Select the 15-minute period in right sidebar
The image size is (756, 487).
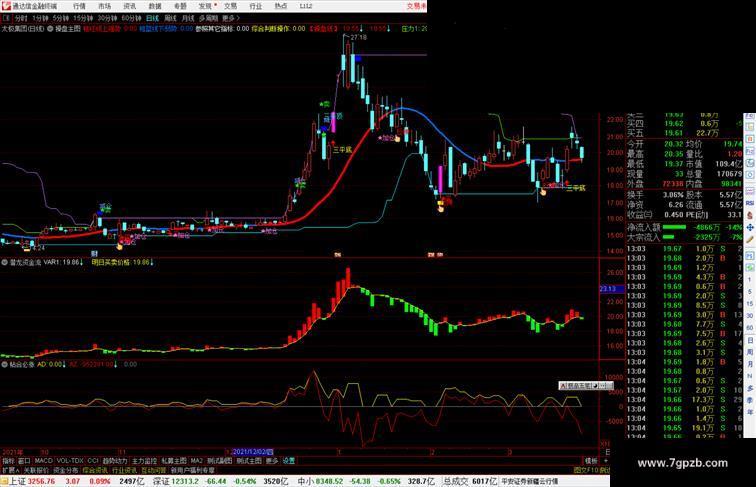pyautogui.click(x=750, y=303)
